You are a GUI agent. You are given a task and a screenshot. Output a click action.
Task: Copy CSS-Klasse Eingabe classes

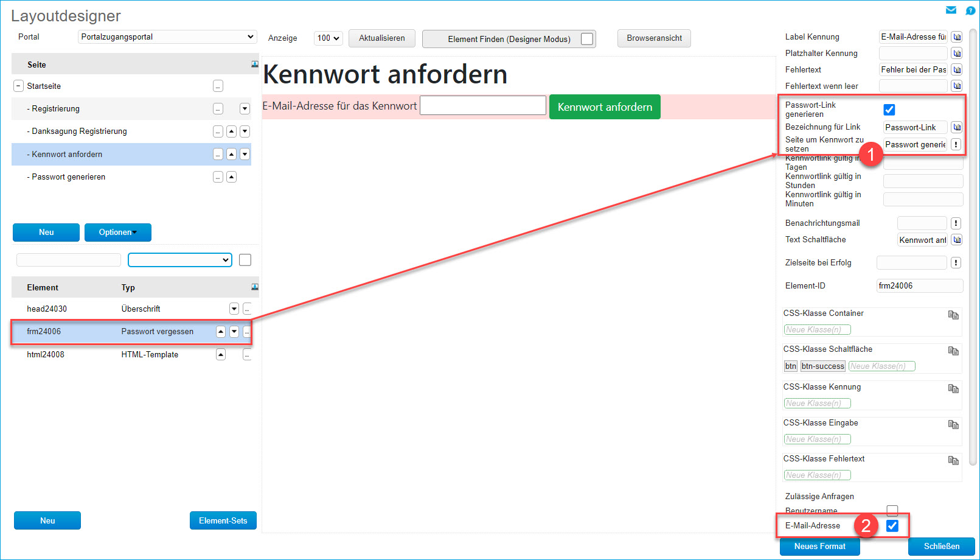[x=953, y=424]
